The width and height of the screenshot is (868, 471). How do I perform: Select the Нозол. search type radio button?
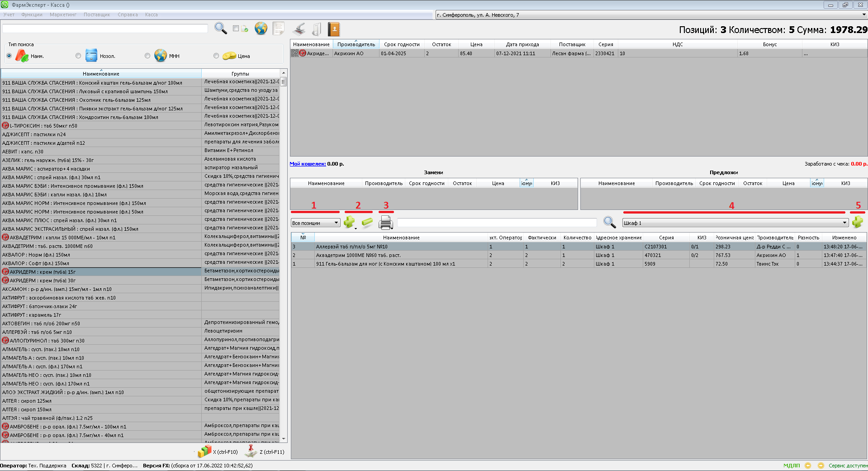coord(78,56)
